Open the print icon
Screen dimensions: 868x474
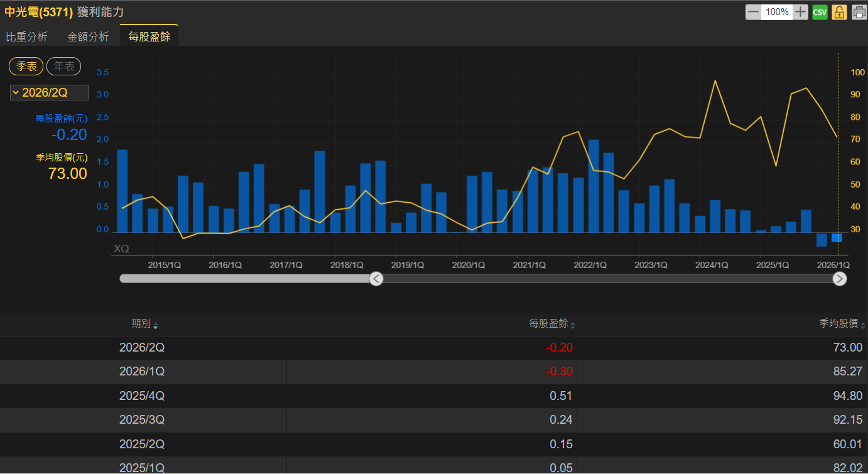[859, 12]
